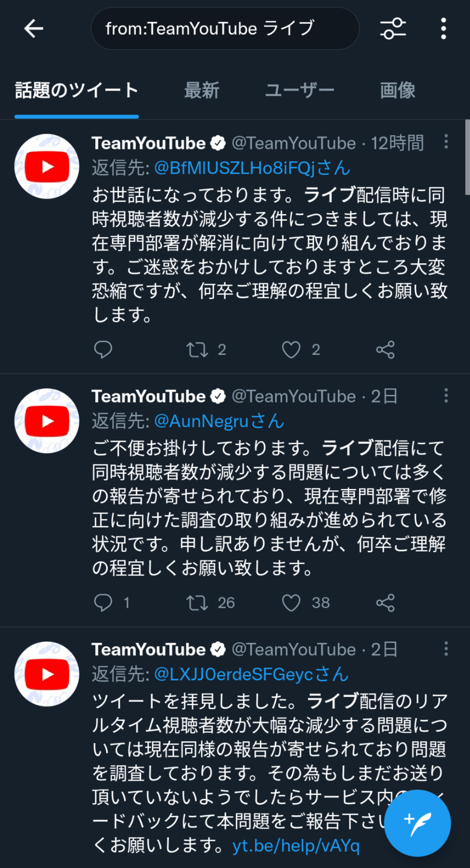Reply to the @AunNegru reply tweet
Screen dimensions: 470x868
click(103, 603)
